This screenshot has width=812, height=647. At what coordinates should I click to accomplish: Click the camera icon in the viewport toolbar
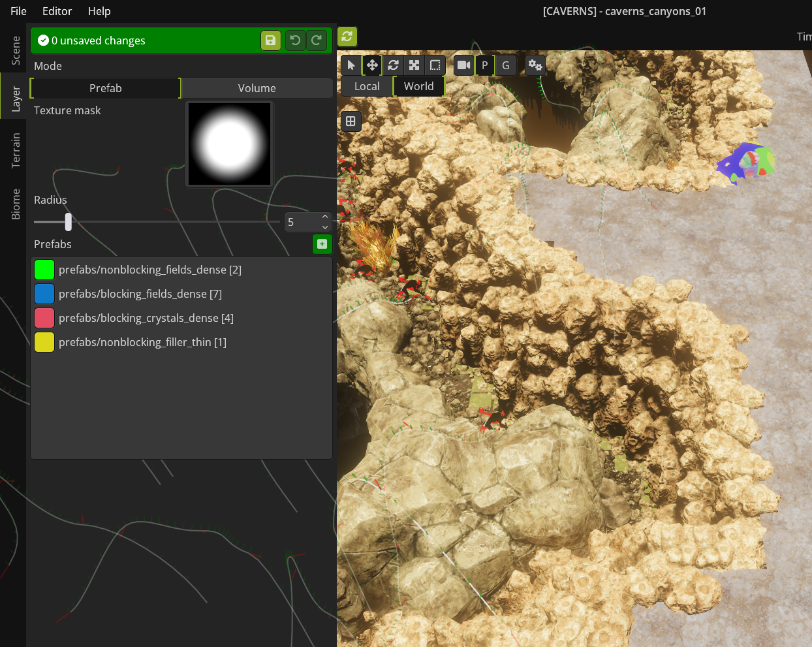point(463,65)
